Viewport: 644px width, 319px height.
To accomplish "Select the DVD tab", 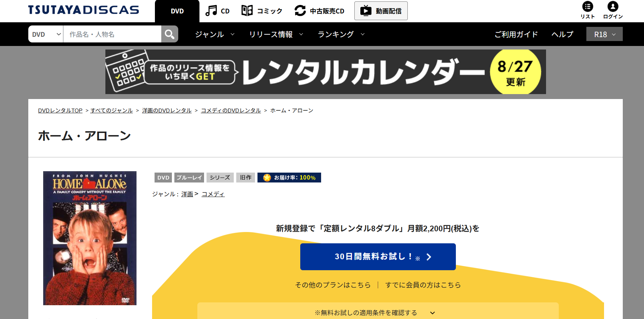I will coord(177,11).
